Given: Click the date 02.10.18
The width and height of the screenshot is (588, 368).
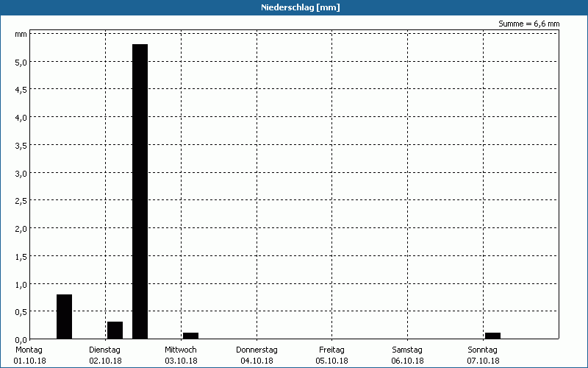Looking at the screenshot, I should point(105,361).
